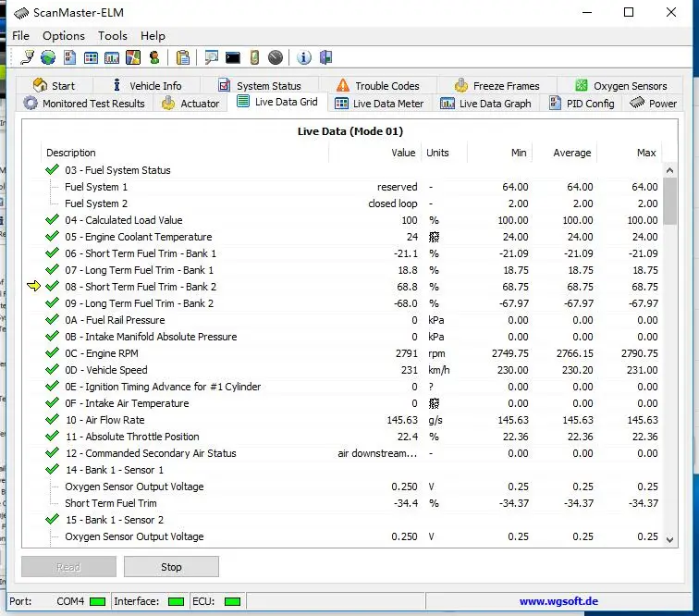Toggle the check for 11 Absolute Throttle Position
Viewport: 699px width, 616px height.
point(52,437)
